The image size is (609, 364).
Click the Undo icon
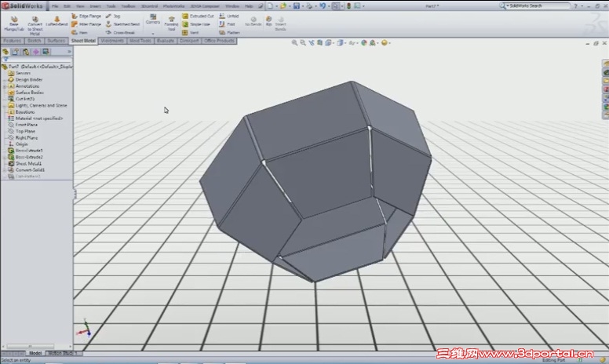click(x=322, y=5)
